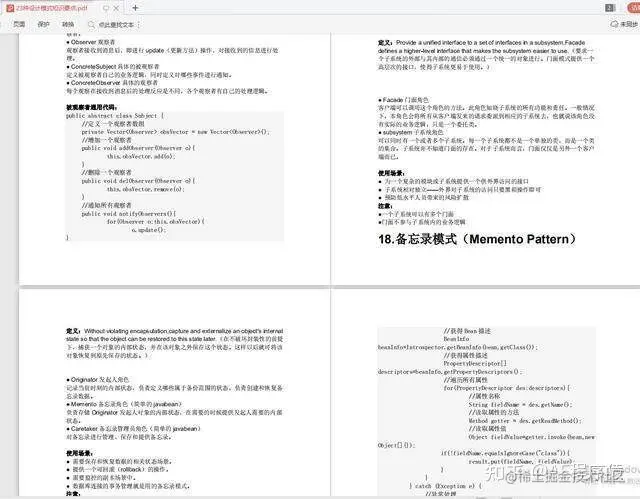This screenshot has height=499, width=640.
Task: Click the ConcreteSubject 具体的被观察者 bullet
Action: tap(113, 67)
